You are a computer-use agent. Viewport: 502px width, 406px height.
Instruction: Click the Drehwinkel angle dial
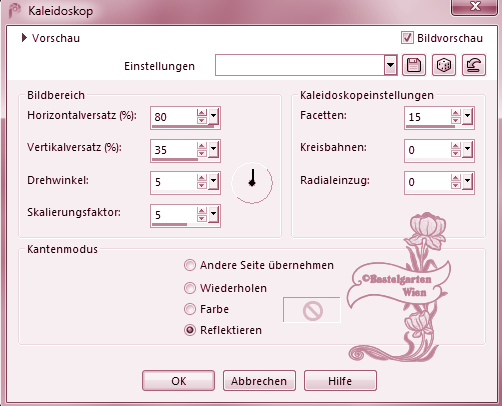252,183
